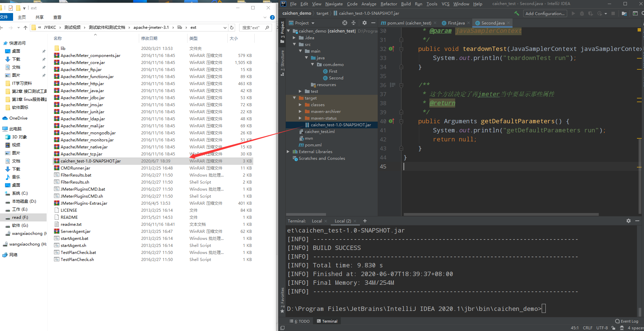Collapse the target folder in project tree
Viewport: 644px width, 331px height.
pos(294,98)
